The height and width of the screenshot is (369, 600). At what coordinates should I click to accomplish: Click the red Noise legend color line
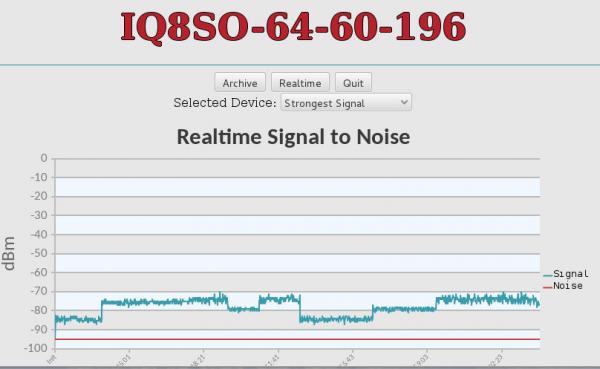pyautogui.click(x=548, y=287)
